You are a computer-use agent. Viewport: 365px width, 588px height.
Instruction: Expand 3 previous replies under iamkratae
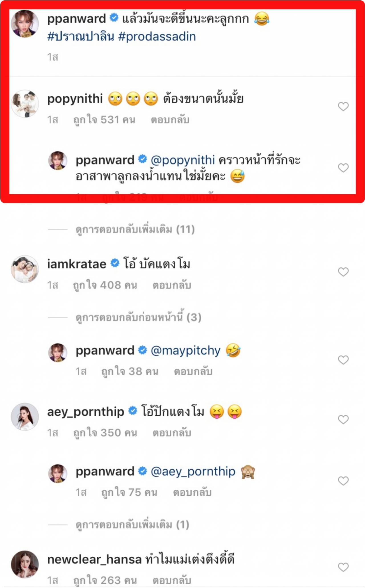139,318
